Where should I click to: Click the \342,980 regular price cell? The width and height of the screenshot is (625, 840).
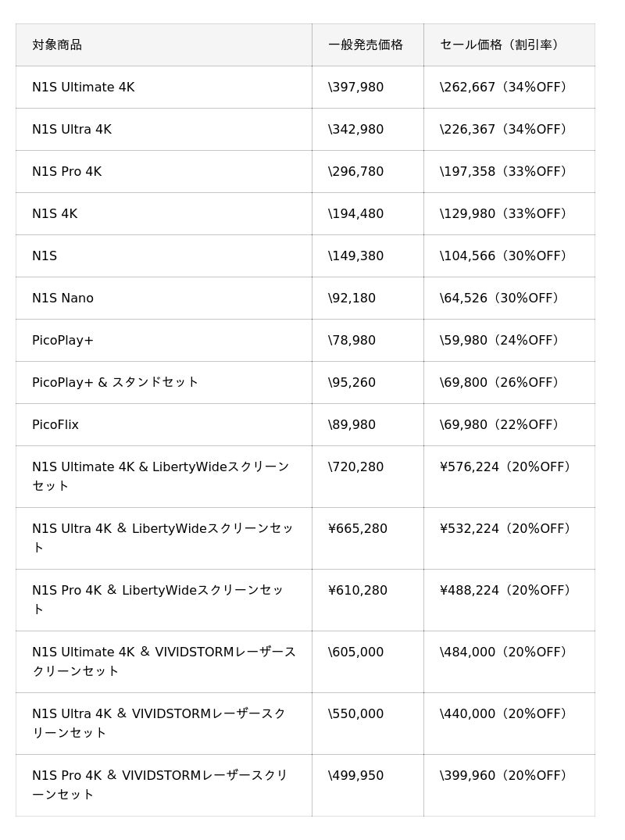(x=356, y=130)
